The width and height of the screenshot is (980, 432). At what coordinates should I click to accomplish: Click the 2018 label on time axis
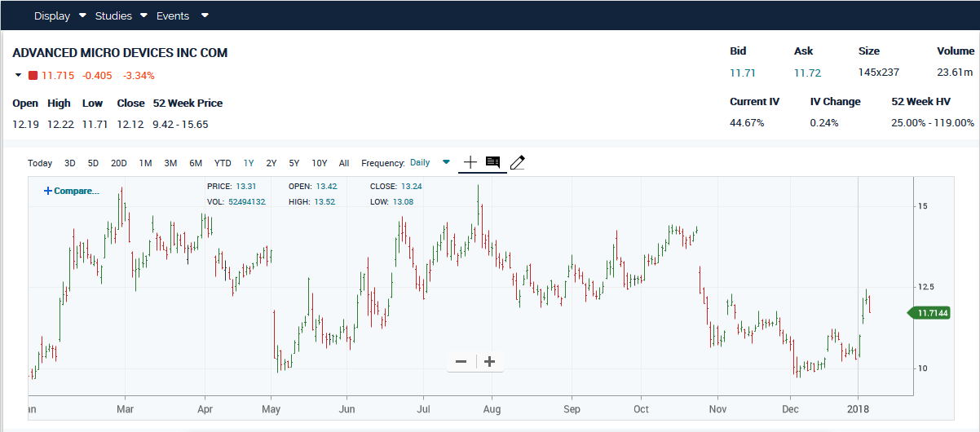coord(858,408)
